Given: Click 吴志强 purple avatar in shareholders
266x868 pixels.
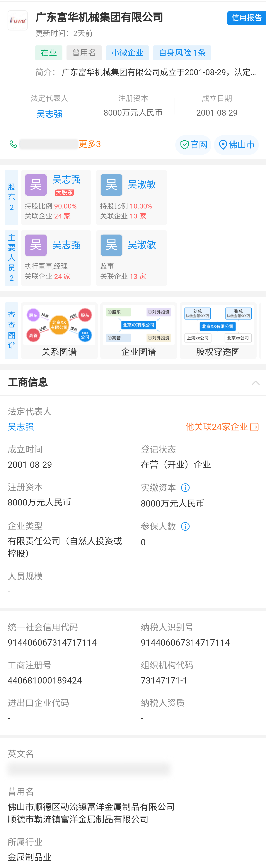Looking at the screenshot, I should [x=36, y=185].
